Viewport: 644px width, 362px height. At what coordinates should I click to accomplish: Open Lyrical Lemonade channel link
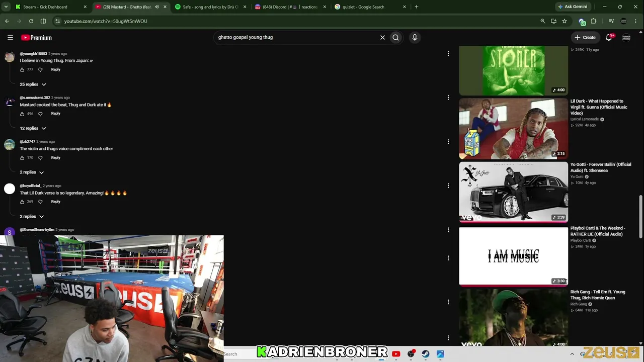(585, 119)
